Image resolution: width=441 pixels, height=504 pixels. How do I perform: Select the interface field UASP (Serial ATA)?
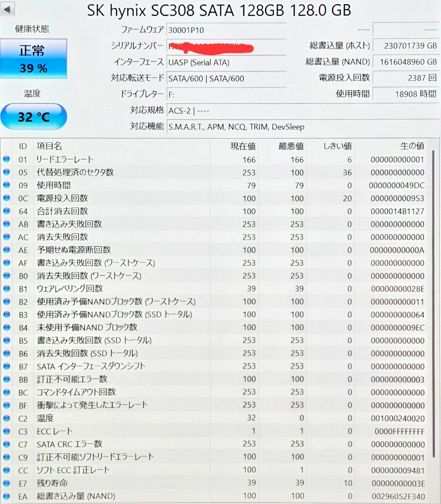click(x=226, y=62)
